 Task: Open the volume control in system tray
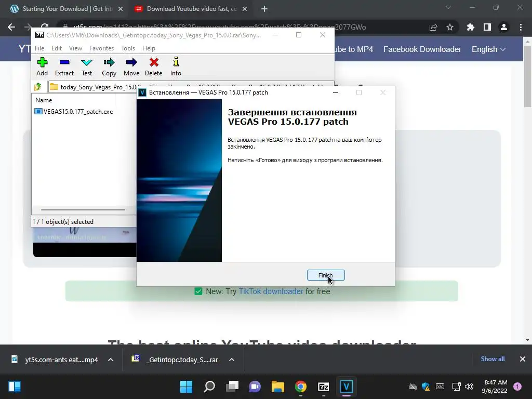click(x=469, y=387)
